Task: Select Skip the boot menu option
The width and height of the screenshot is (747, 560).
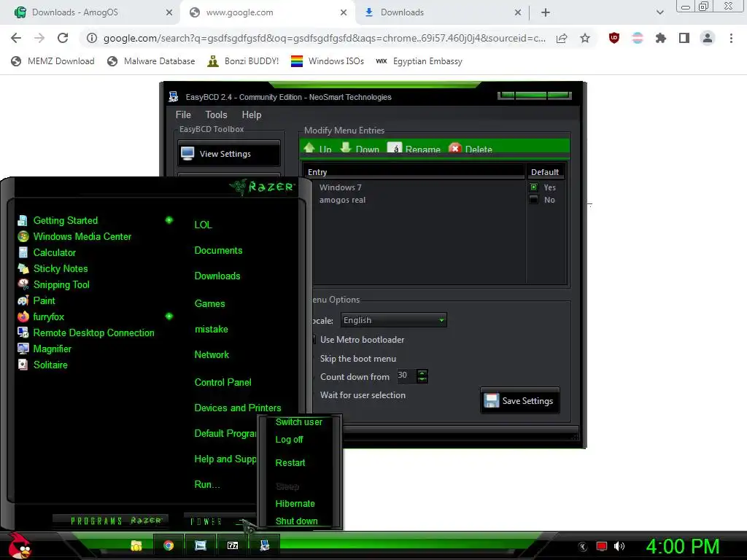Action: click(357, 359)
